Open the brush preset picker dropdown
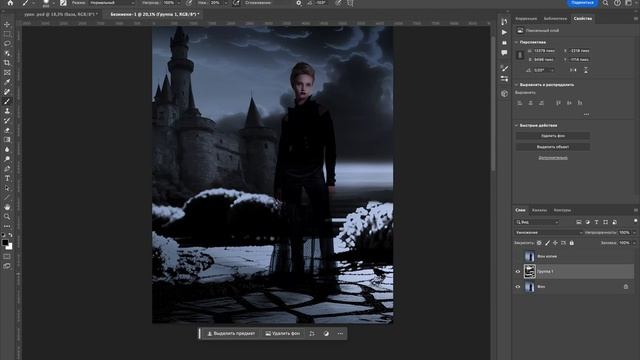 coord(53,3)
